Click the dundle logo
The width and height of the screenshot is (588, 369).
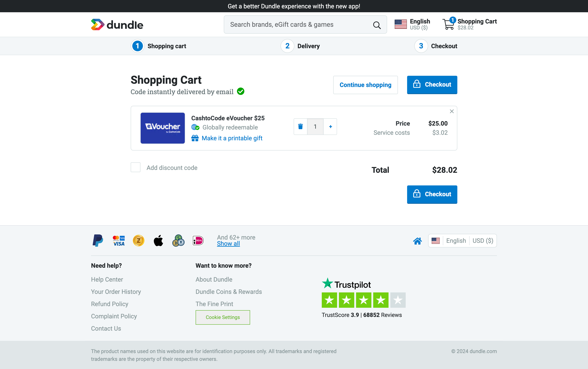[117, 25]
